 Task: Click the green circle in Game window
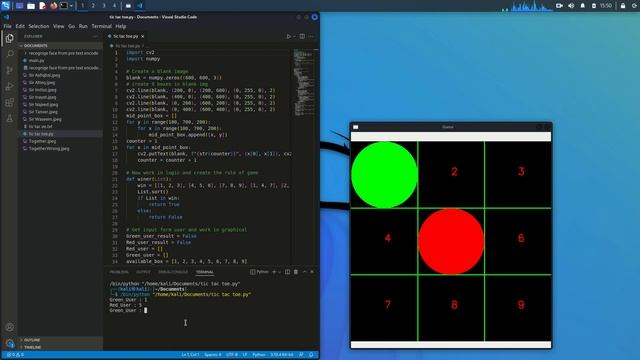tap(384, 175)
